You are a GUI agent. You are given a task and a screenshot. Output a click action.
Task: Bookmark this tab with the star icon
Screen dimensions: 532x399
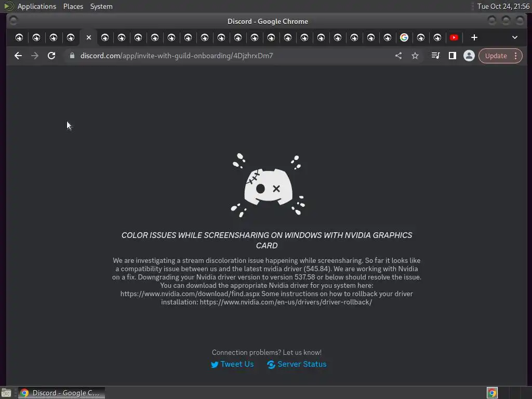[x=415, y=56]
